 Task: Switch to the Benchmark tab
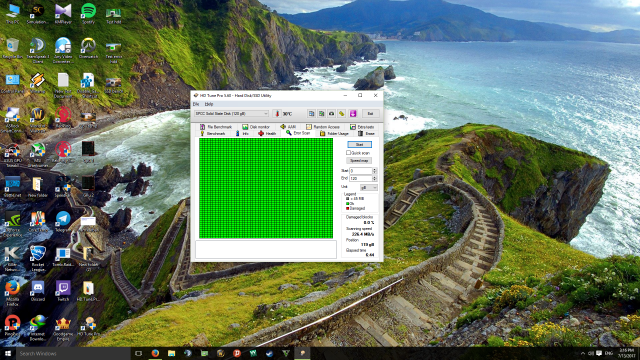pyautogui.click(x=213, y=133)
